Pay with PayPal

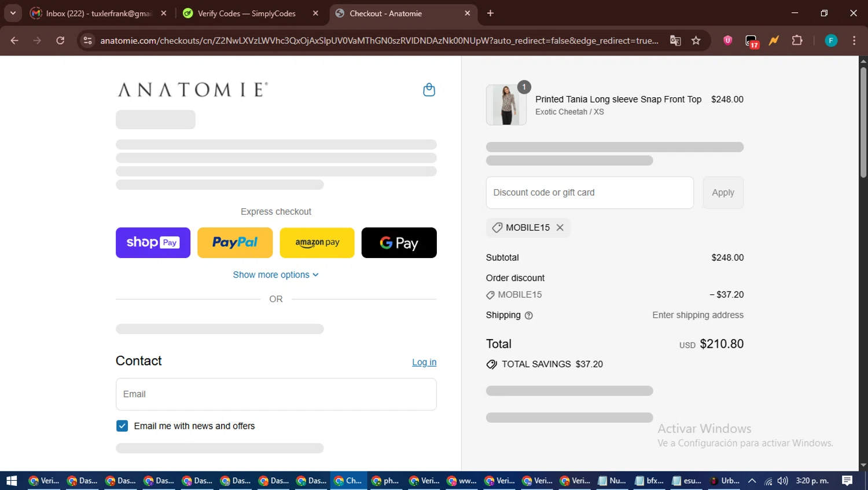point(235,243)
